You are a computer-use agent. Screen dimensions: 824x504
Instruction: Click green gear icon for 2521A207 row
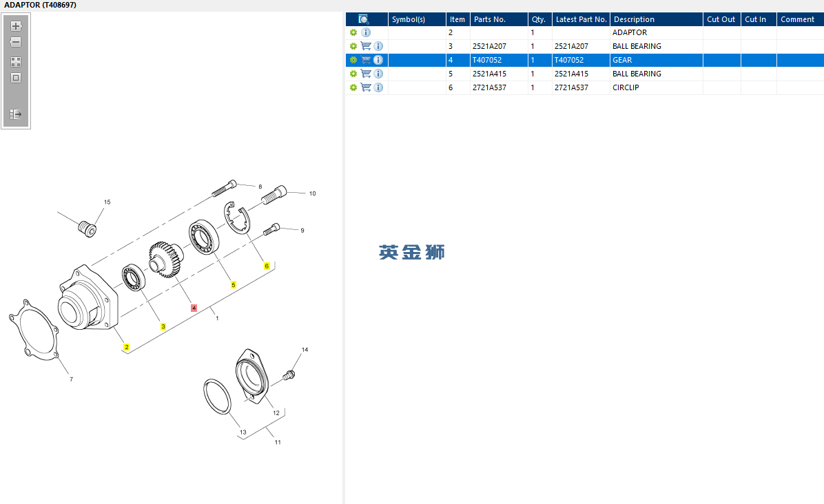point(353,46)
